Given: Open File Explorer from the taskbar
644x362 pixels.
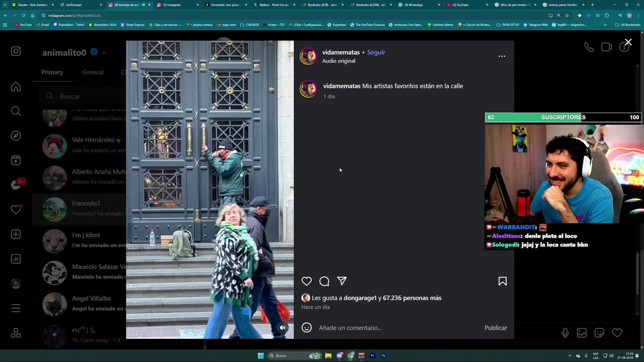Looking at the screenshot, I should point(328,355).
